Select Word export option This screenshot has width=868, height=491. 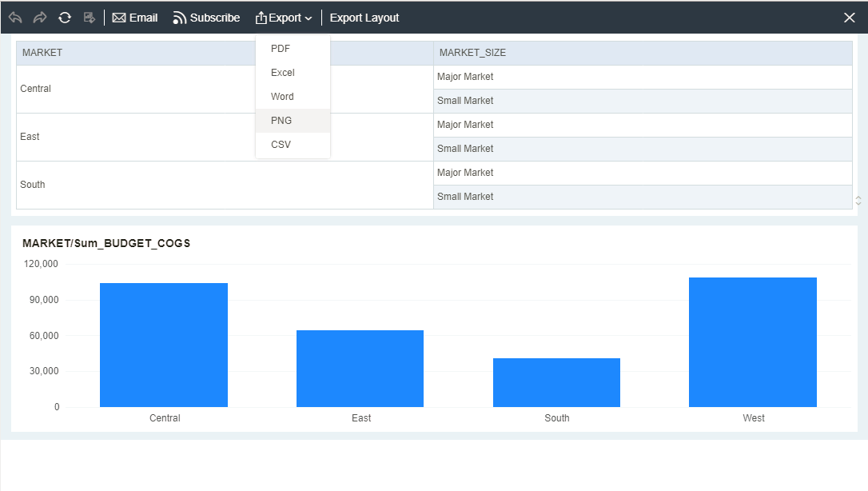[x=282, y=97]
